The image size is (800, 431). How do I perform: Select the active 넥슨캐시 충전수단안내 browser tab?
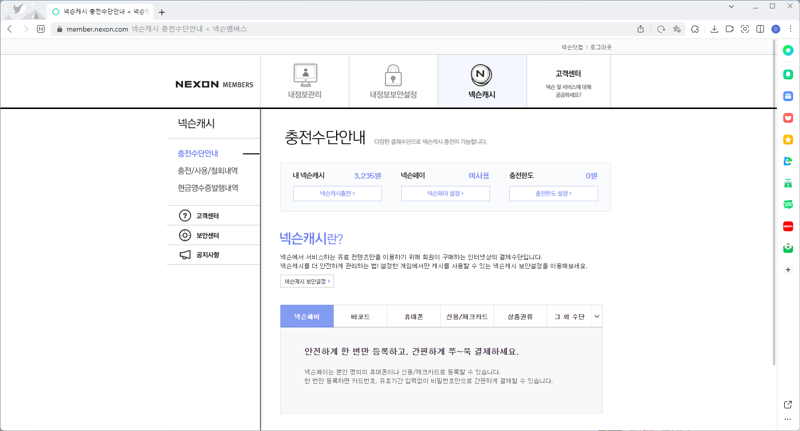click(x=100, y=12)
